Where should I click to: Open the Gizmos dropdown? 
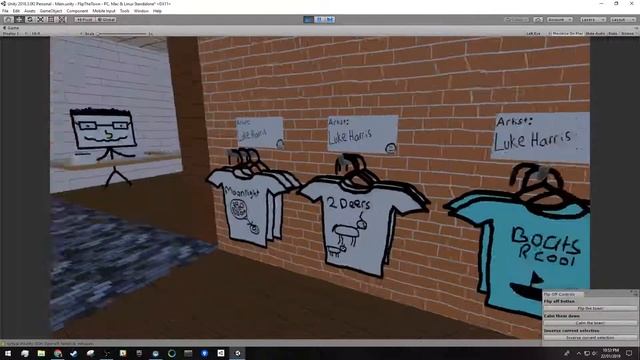pos(629,33)
